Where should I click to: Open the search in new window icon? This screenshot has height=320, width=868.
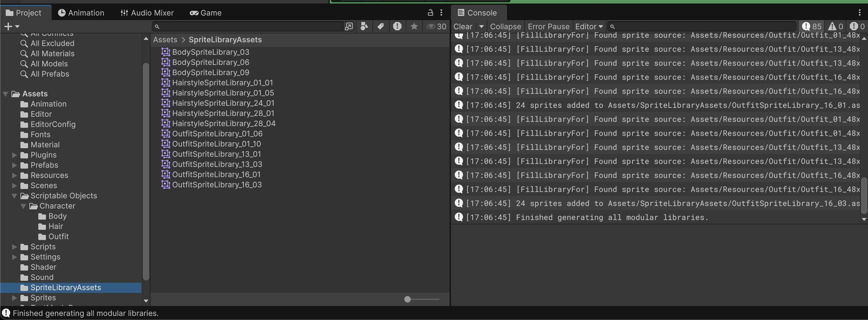349,26
